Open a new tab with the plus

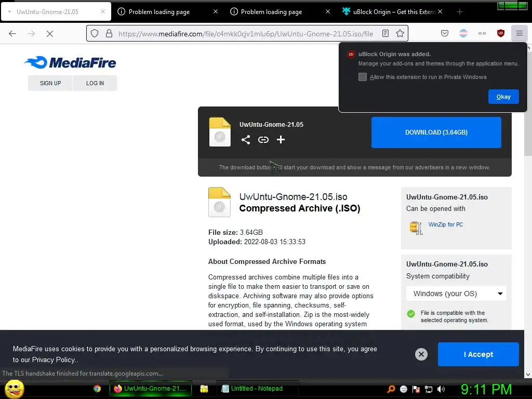click(459, 12)
